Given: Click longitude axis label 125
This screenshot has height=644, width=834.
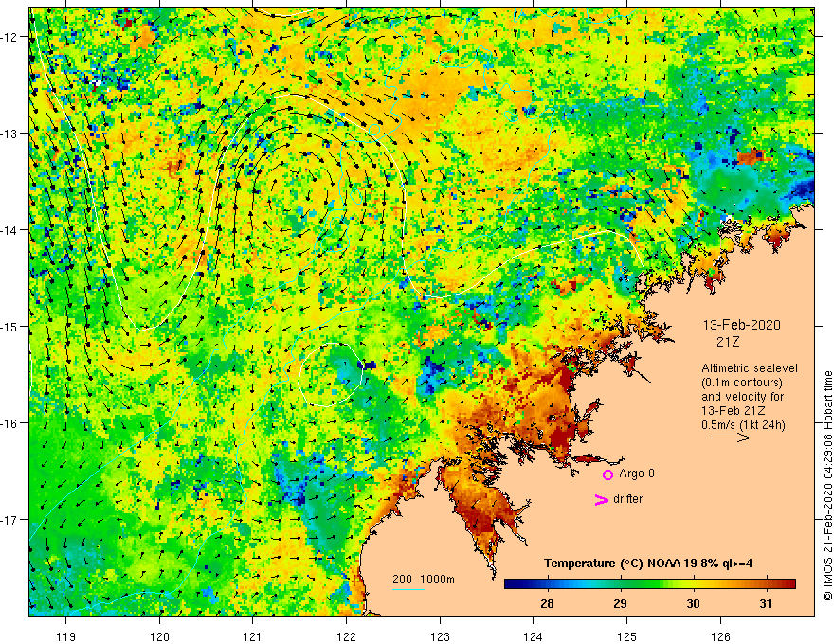Looking at the screenshot, I should 626,636.
